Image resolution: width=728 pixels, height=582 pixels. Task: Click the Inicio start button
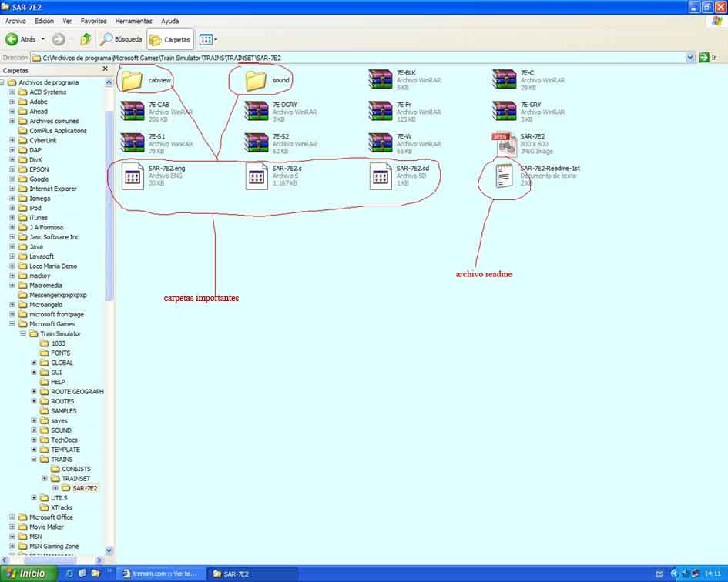coord(28,574)
